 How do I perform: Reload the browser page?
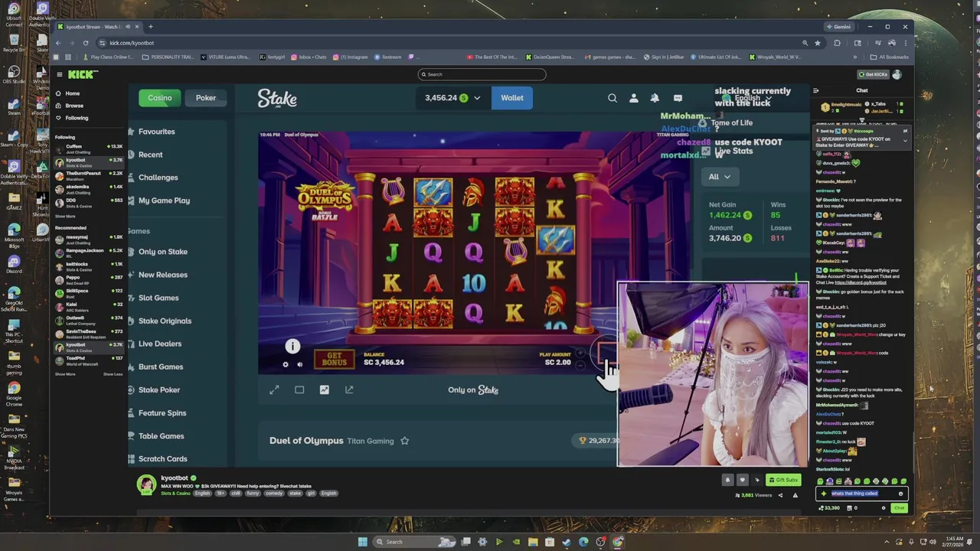(x=86, y=43)
